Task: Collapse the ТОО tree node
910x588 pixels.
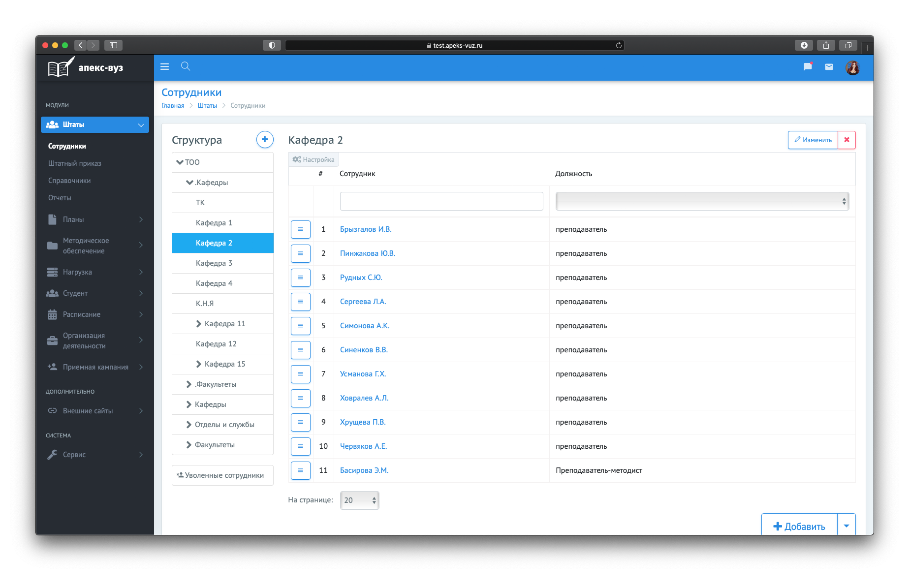Action: coord(180,162)
